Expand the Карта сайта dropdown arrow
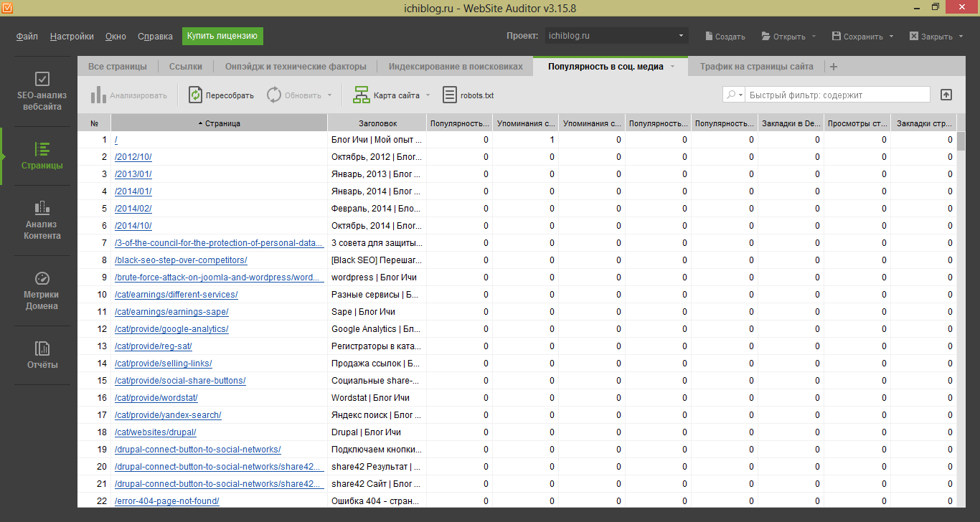The height and width of the screenshot is (522, 980). pyautogui.click(x=428, y=95)
